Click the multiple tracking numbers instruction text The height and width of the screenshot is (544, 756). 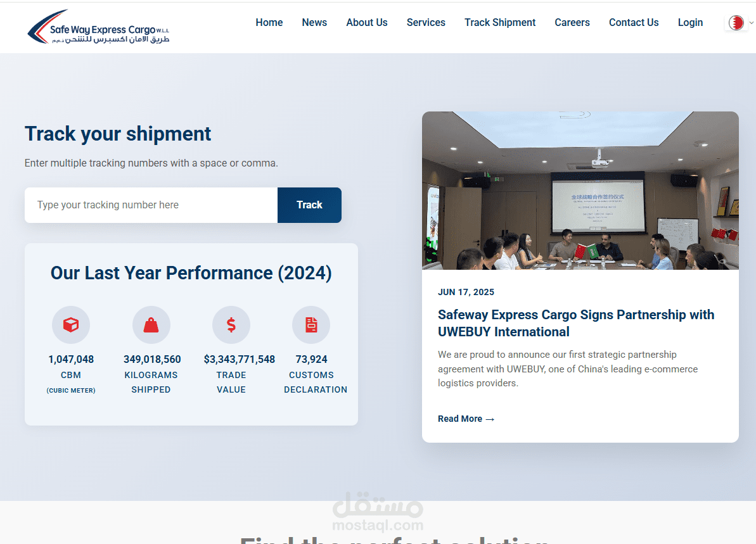click(151, 163)
